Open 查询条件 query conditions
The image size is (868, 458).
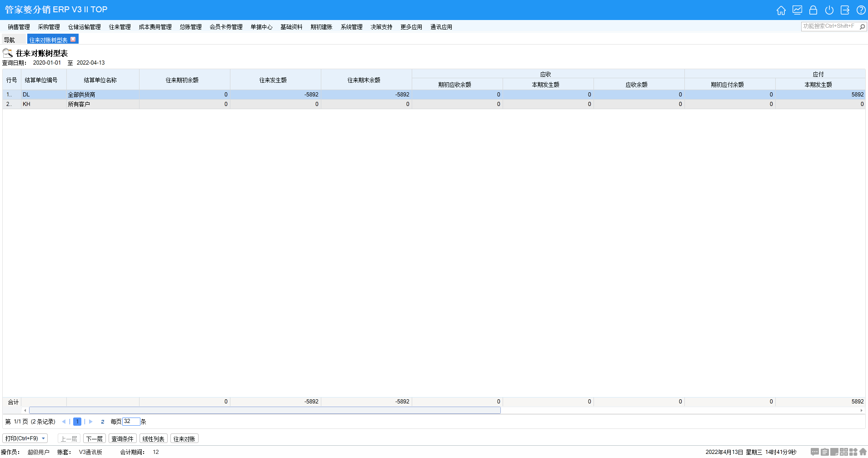[123, 438]
